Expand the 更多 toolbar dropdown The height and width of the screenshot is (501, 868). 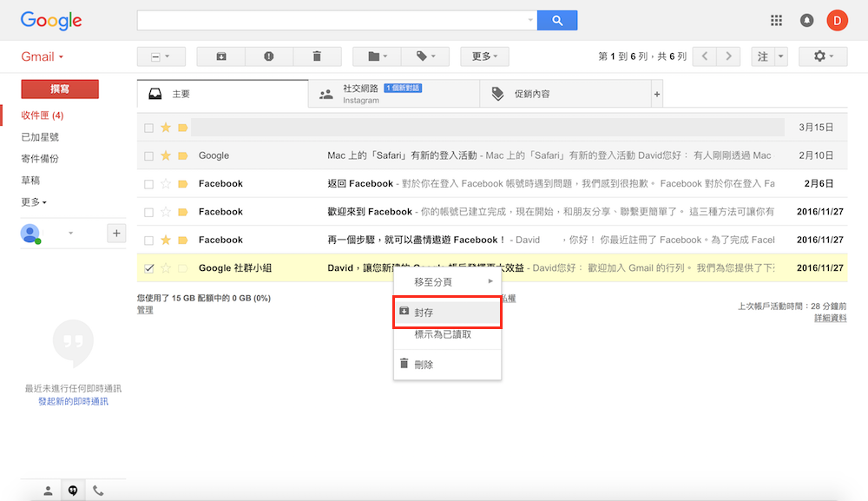point(484,56)
